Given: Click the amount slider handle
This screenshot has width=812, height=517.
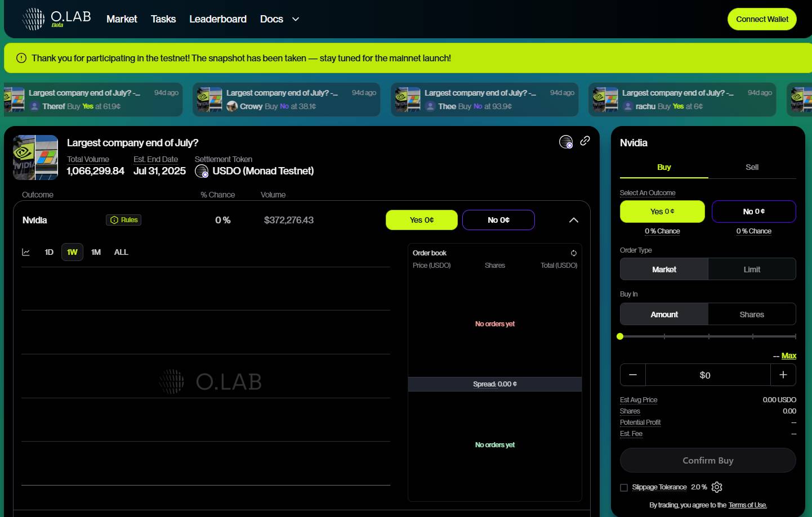Looking at the screenshot, I should 620,336.
